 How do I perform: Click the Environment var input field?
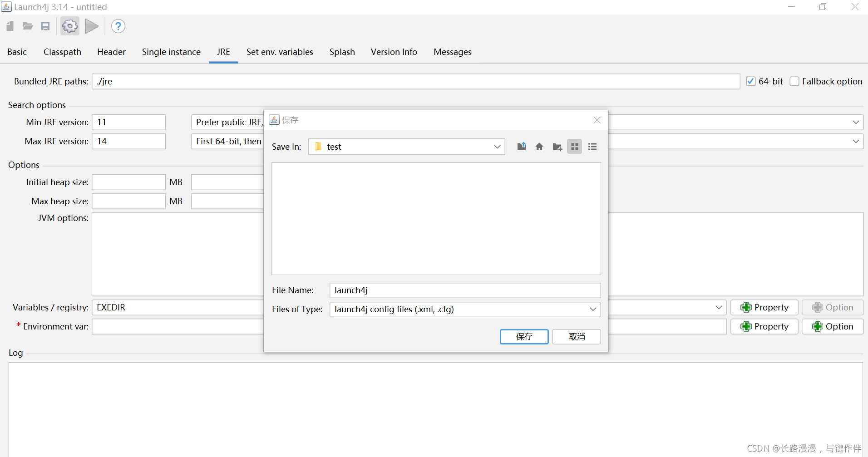click(178, 326)
